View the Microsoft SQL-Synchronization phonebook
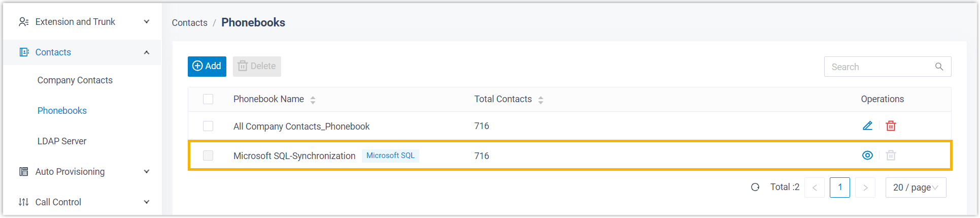The height and width of the screenshot is (218, 980). click(867, 155)
